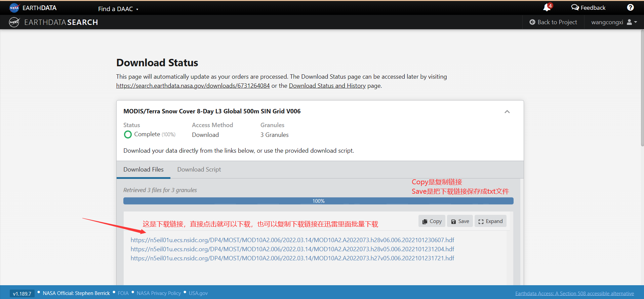Click the v1.189.7 version badge
The width and height of the screenshot is (644, 299).
(x=22, y=294)
